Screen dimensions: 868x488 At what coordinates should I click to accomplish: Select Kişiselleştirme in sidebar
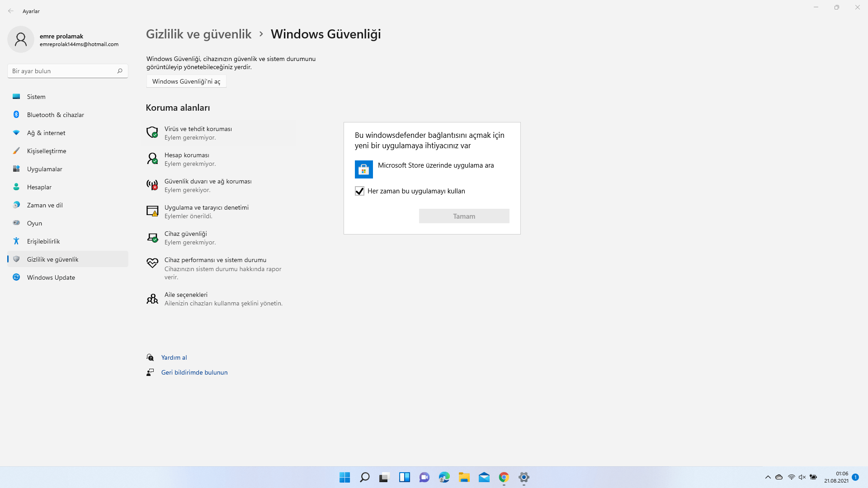(68, 151)
